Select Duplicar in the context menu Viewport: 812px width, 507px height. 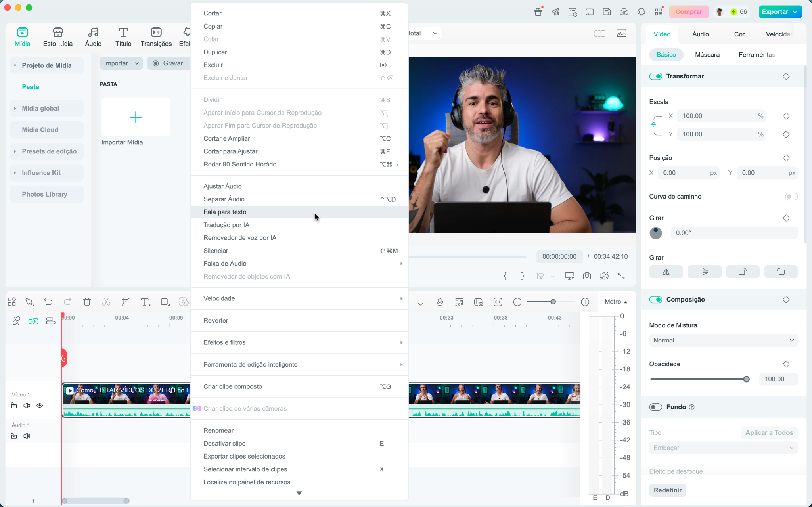point(299,52)
